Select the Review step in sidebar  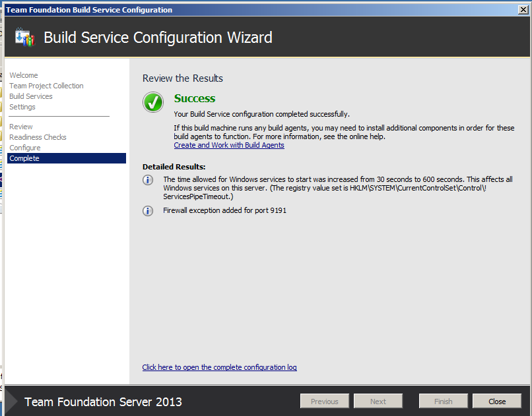tap(21, 127)
